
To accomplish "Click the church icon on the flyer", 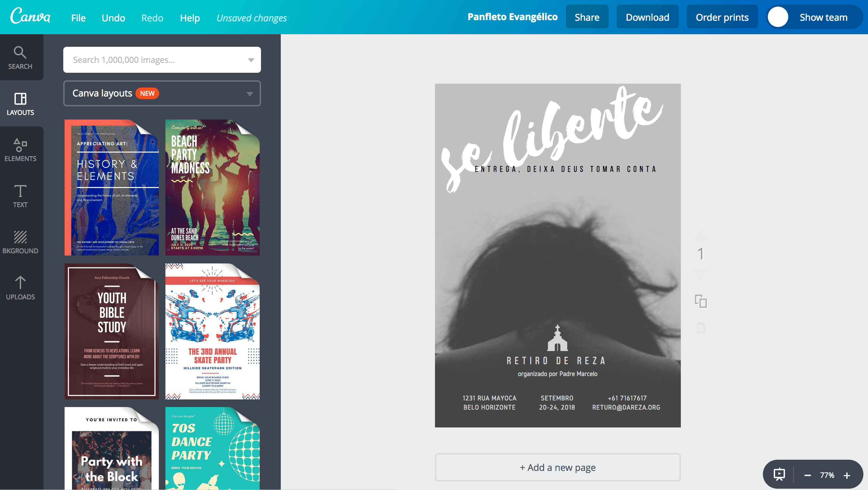I will (557, 338).
